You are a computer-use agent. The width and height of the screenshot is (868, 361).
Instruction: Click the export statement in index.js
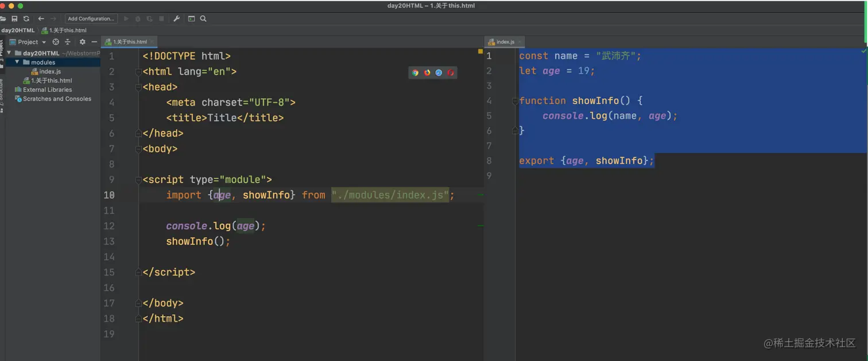586,161
